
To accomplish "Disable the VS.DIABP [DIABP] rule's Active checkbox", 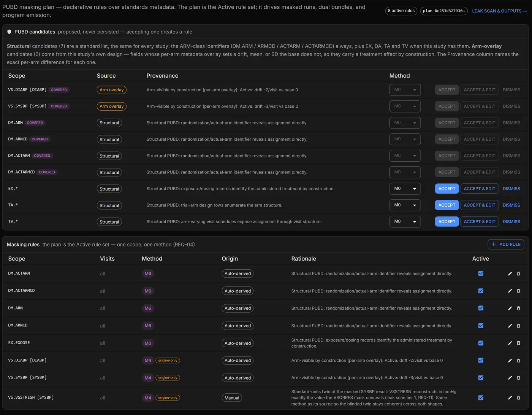I will 481,360.
